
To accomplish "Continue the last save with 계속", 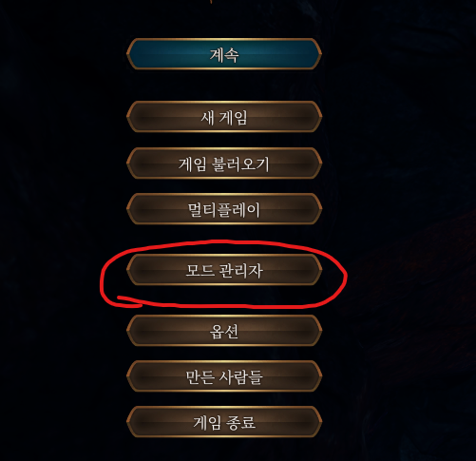I will [x=224, y=54].
